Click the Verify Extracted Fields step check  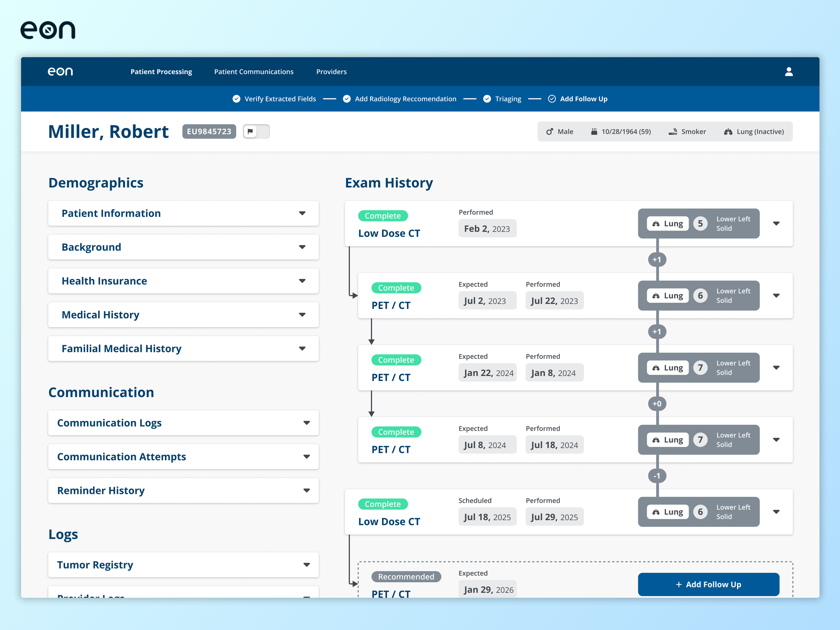236,99
